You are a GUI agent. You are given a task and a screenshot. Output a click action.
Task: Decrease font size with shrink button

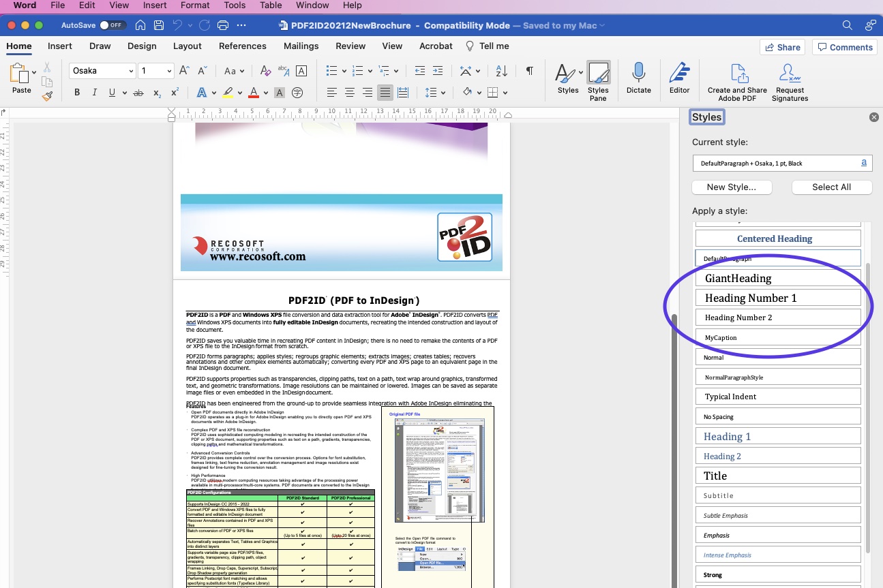[x=203, y=71]
